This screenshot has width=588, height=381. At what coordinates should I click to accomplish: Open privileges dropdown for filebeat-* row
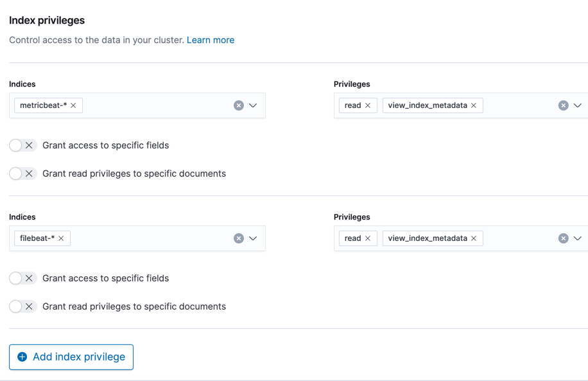click(x=578, y=238)
